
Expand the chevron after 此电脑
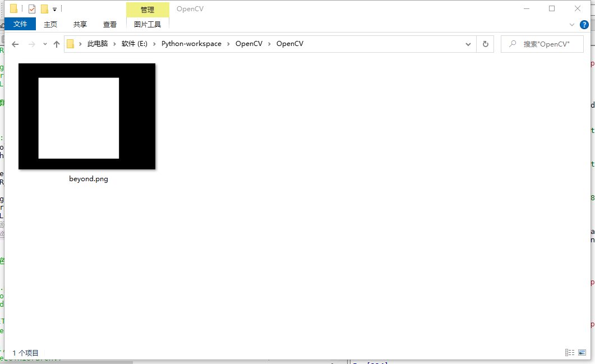click(x=114, y=44)
